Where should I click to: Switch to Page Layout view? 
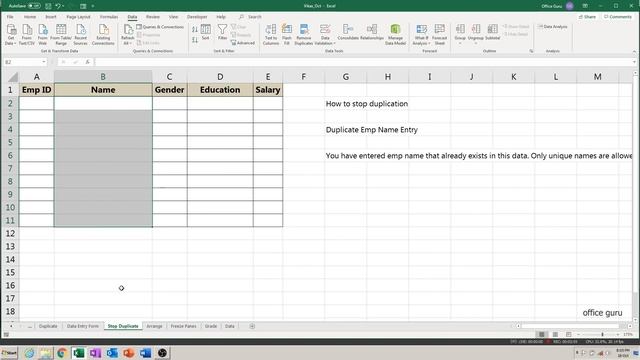point(555,335)
